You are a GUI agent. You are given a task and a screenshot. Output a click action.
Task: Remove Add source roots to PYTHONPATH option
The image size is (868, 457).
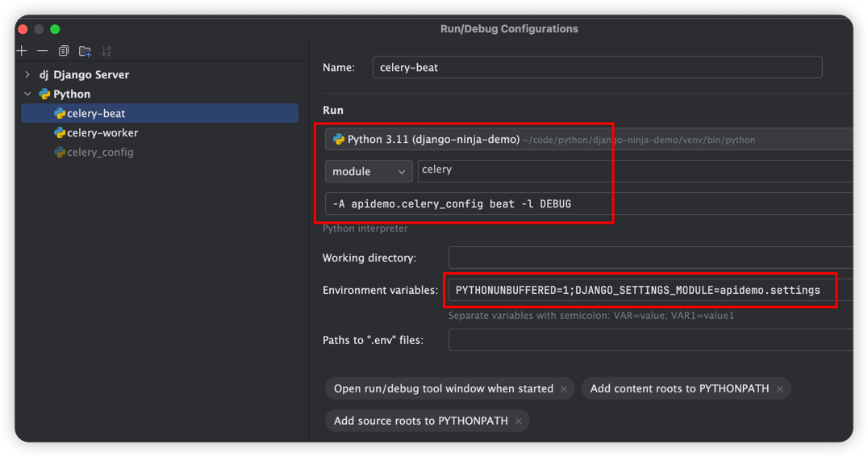[x=518, y=421]
